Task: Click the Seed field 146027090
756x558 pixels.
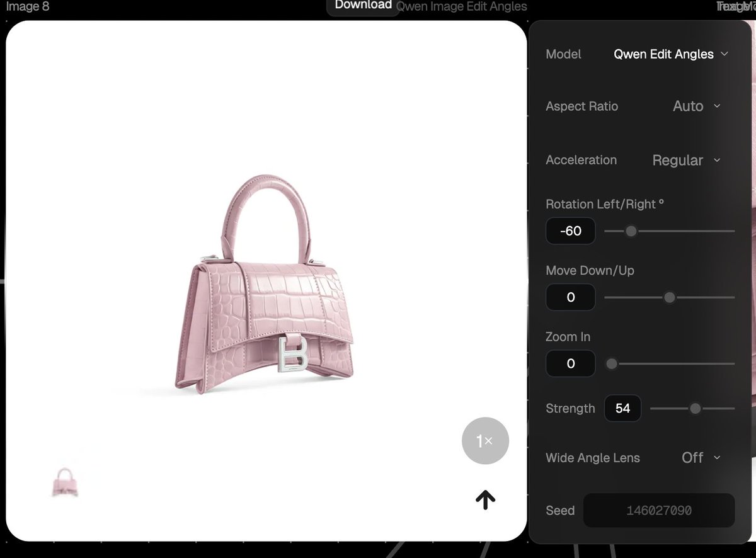Action: [659, 510]
